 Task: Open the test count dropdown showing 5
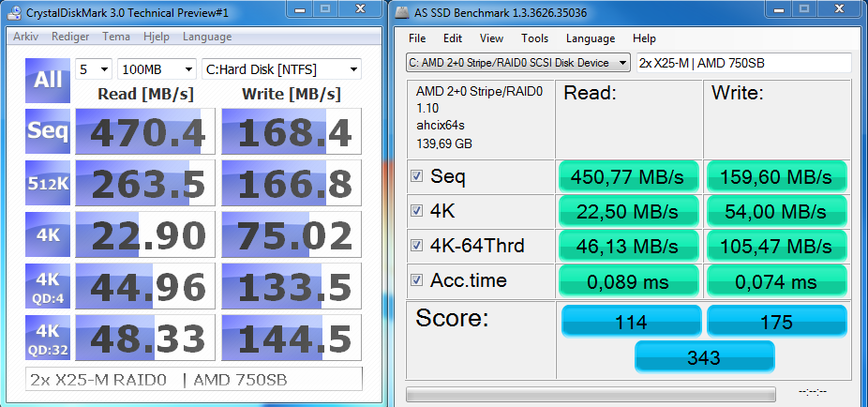94,69
